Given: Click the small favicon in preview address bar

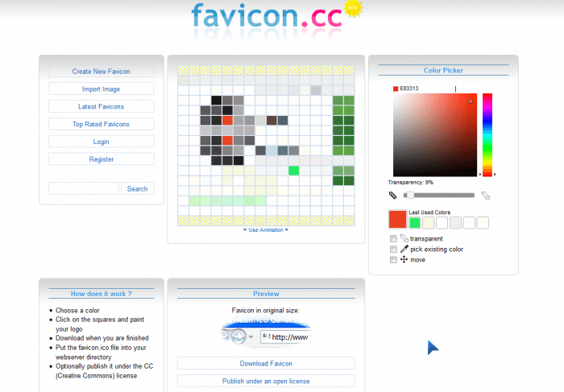Looking at the screenshot, I should [x=266, y=336].
